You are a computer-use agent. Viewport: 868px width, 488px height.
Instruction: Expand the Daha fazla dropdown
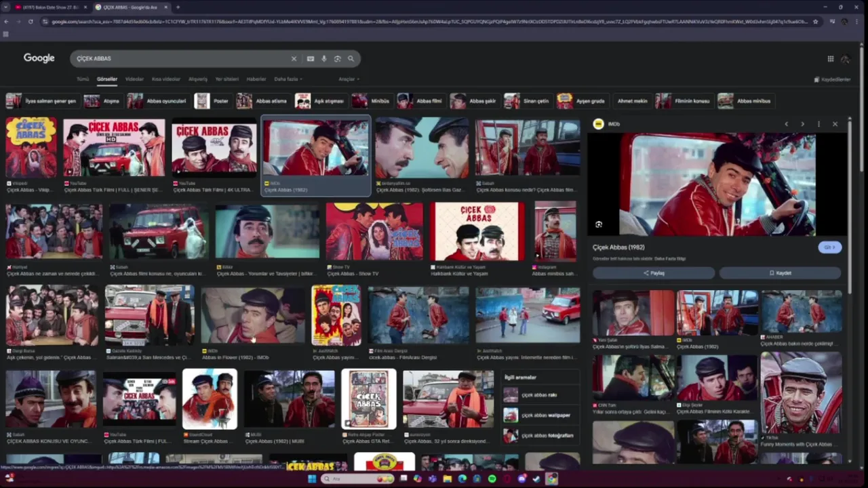click(x=288, y=79)
